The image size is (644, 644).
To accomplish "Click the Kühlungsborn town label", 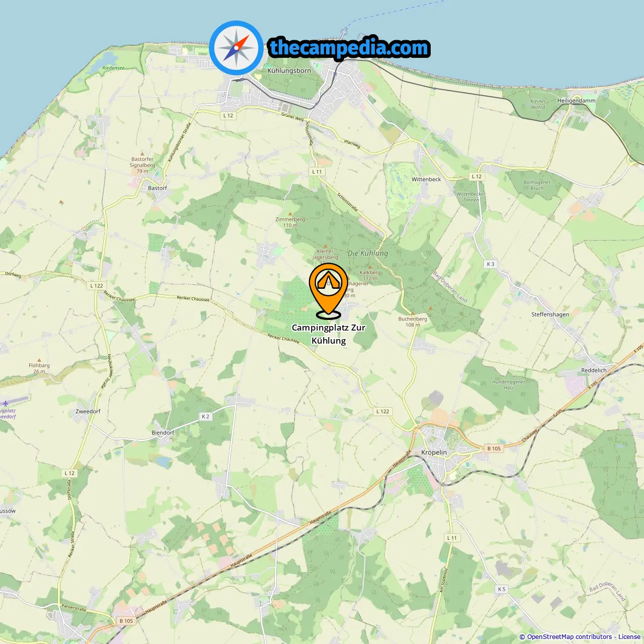I will point(289,70).
